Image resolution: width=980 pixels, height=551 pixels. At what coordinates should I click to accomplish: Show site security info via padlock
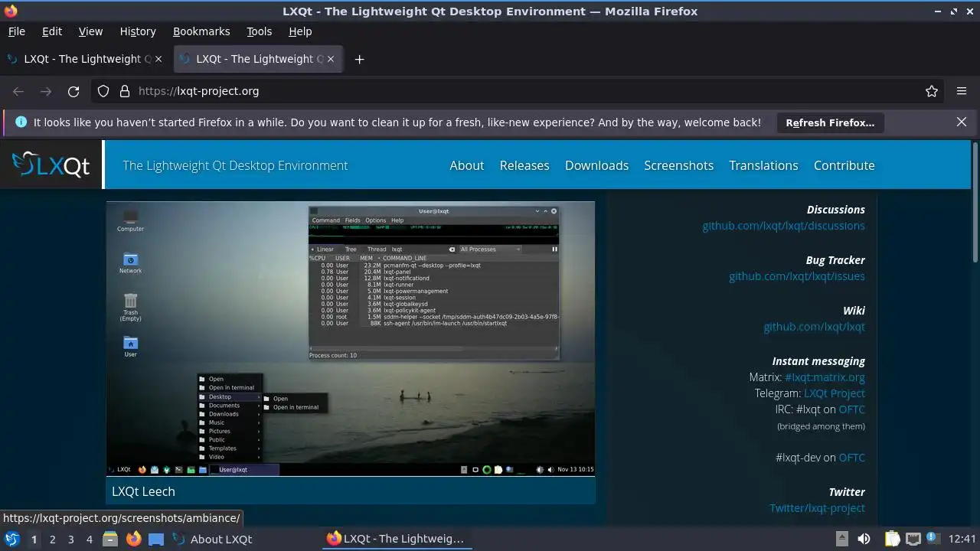coord(125,91)
